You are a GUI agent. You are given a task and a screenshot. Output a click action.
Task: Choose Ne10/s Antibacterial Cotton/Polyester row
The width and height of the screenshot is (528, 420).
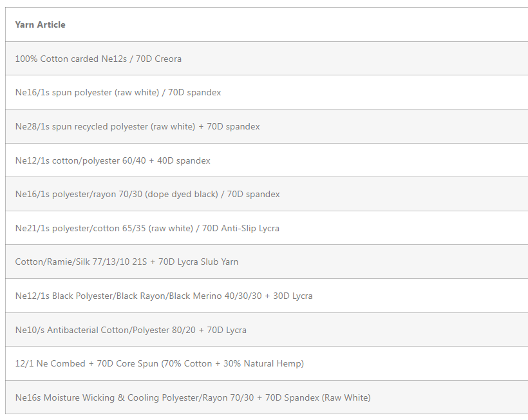point(267,330)
